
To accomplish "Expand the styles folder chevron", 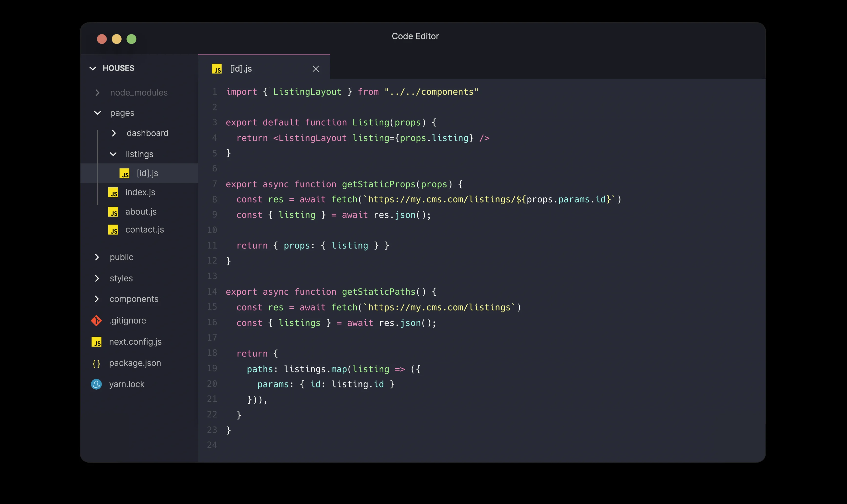I will point(97,278).
